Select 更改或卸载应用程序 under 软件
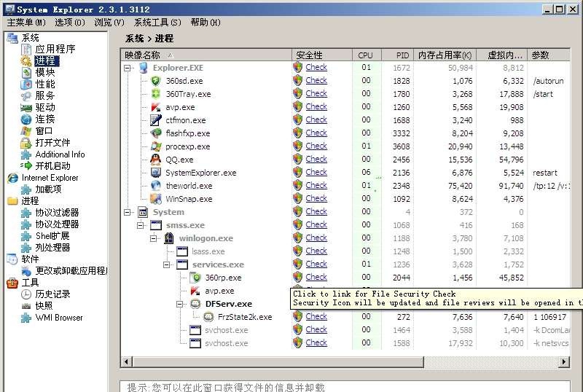Viewport: 583px width, 392px height. (71, 271)
